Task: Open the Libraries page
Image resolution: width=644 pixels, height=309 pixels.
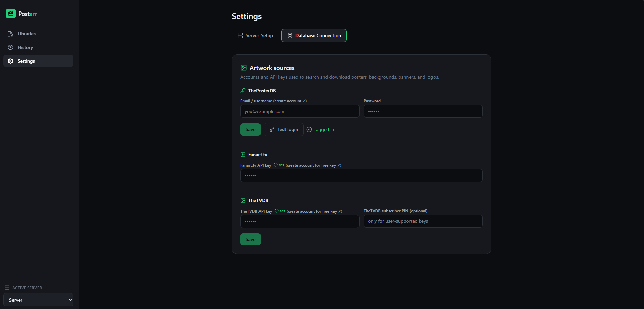Action: pyautogui.click(x=38, y=34)
